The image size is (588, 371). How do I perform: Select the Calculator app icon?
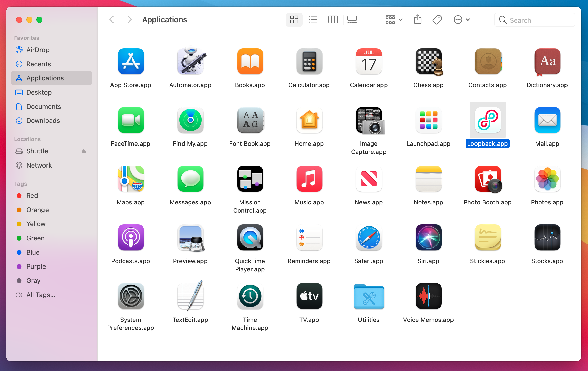(309, 61)
